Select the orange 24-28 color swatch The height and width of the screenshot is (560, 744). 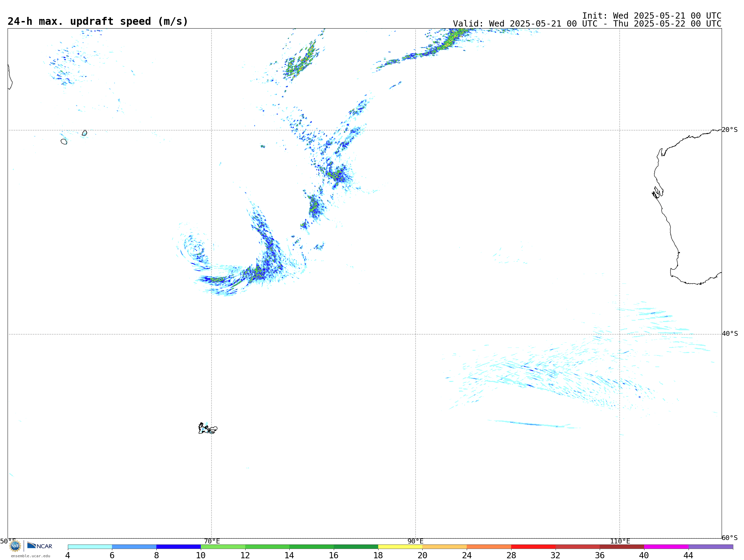(489, 547)
